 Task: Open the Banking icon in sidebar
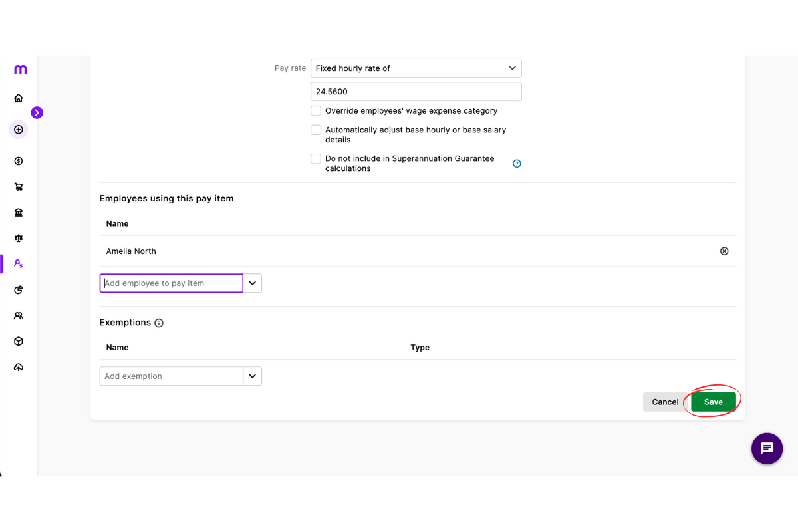pyautogui.click(x=19, y=213)
